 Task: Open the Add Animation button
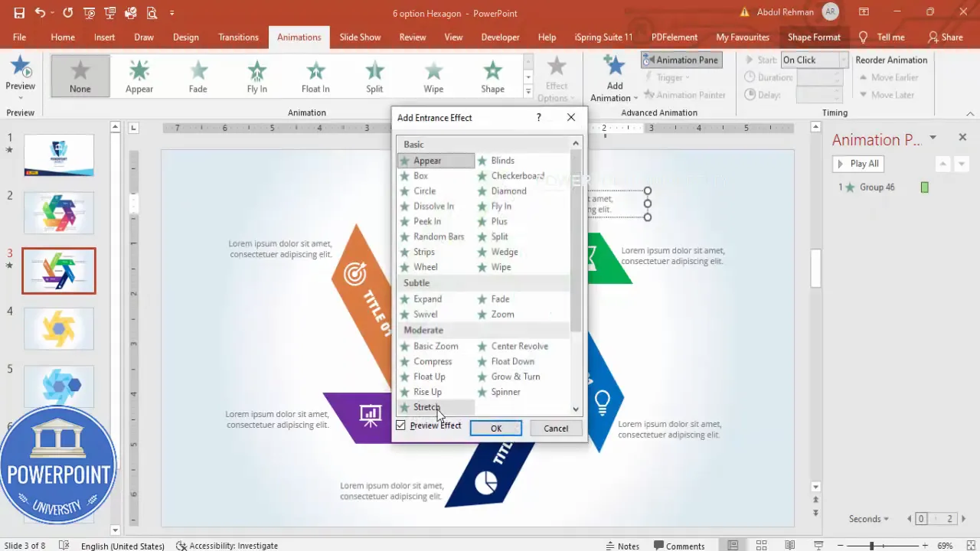(x=615, y=79)
